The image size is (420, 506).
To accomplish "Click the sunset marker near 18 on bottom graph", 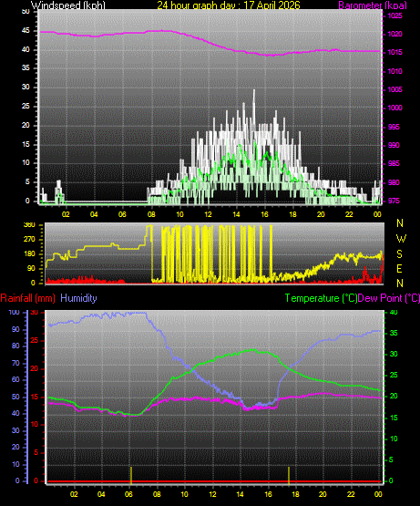I will (x=289, y=475).
